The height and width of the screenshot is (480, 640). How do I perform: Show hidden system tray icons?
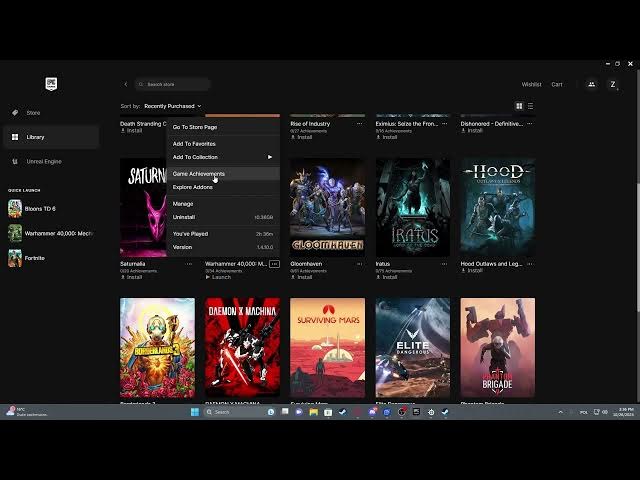click(560, 412)
